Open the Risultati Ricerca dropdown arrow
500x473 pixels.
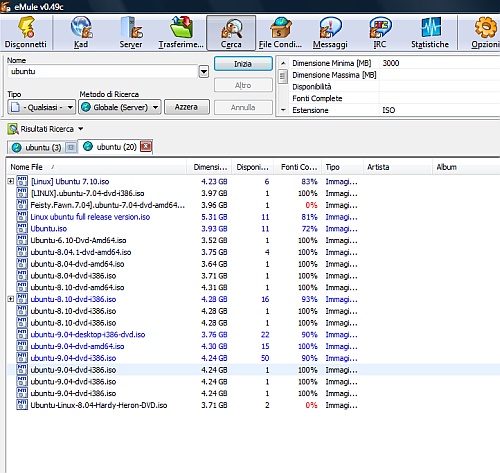tap(81, 129)
